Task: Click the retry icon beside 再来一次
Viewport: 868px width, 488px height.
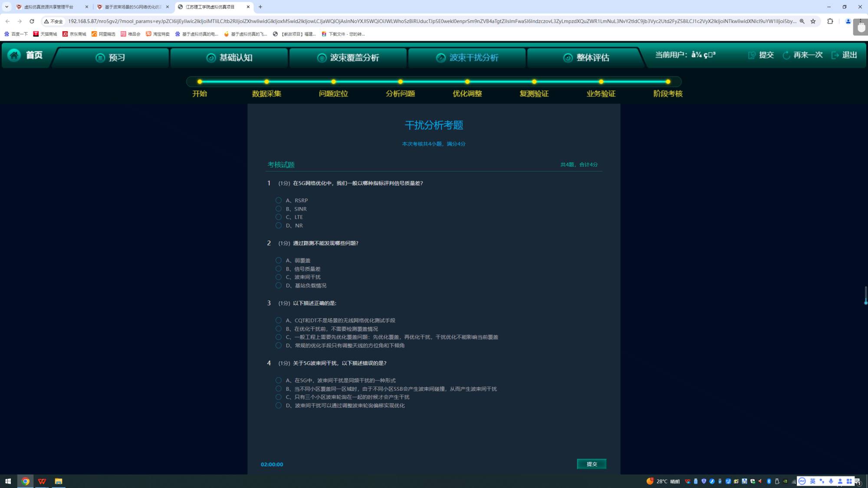Action: tap(786, 55)
